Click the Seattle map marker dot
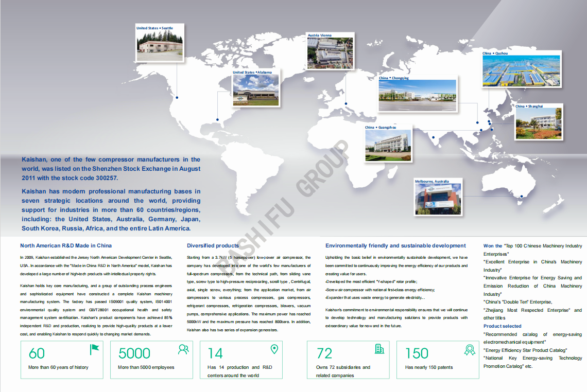587x392 pixels. [177, 98]
